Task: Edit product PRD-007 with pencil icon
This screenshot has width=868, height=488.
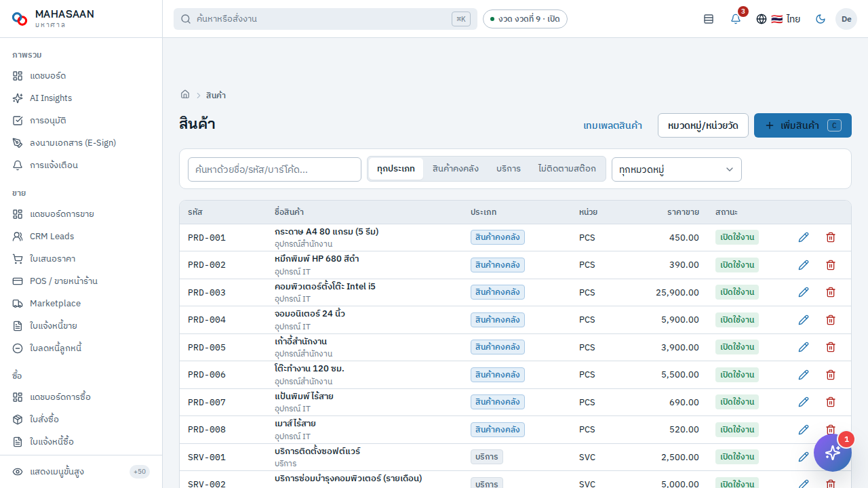Action: point(804,402)
